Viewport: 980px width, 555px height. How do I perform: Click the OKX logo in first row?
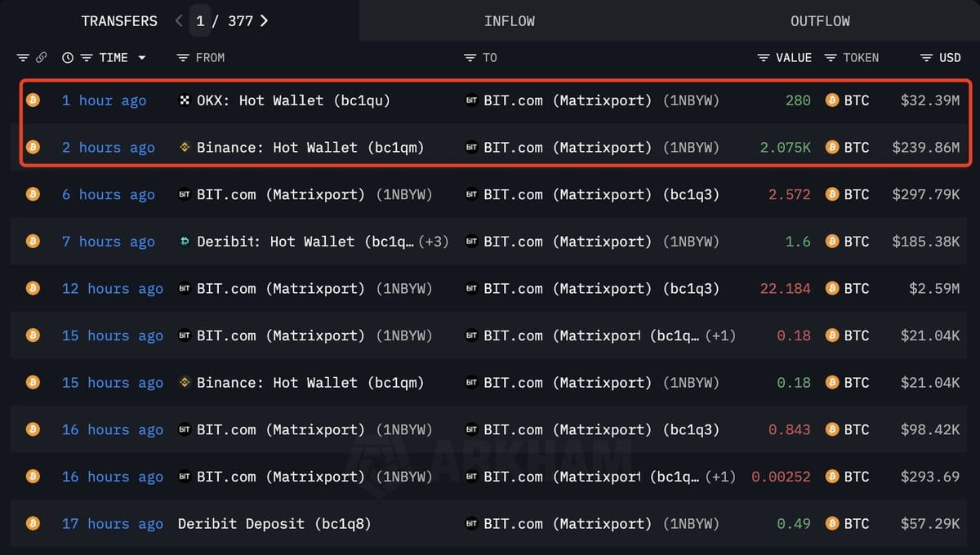[x=185, y=100]
